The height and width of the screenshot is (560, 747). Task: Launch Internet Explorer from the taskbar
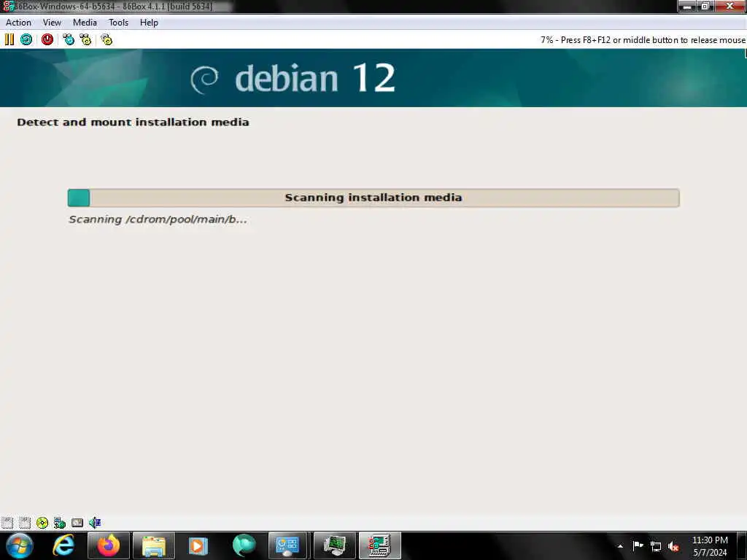(63, 545)
